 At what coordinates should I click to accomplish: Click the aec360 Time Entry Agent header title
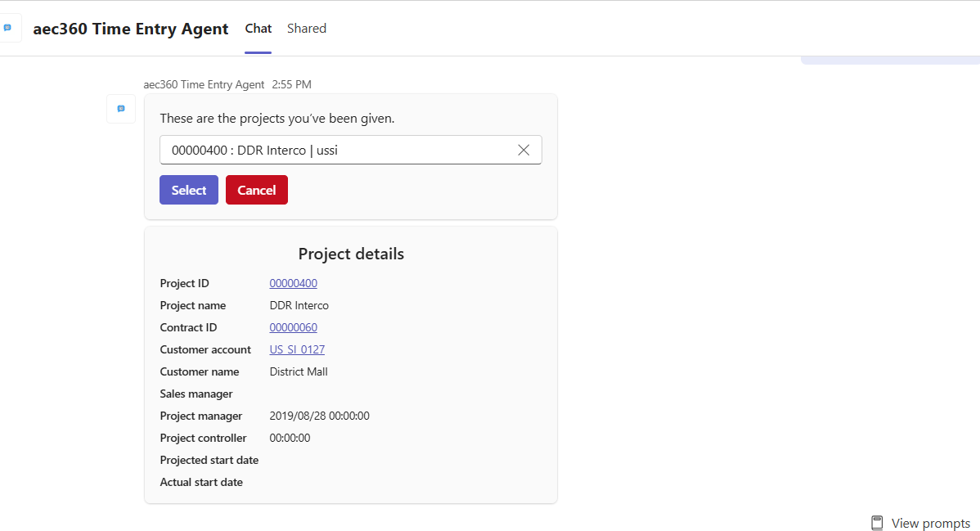[x=131, y=29]
